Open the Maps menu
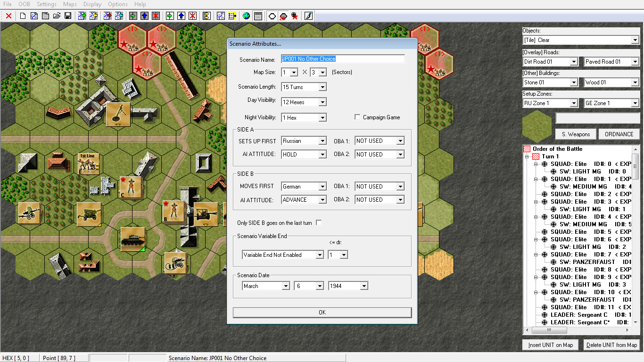This screenshot has height=362, width=644. point(69,4)
